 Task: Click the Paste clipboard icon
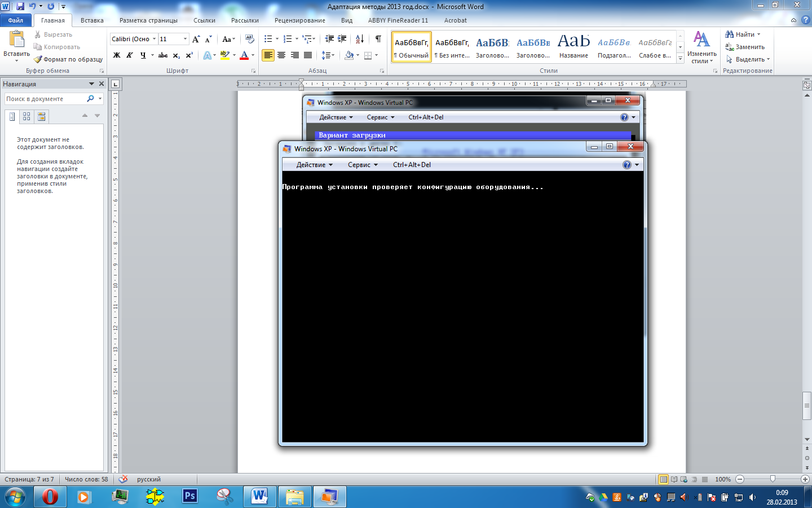[x=17, y=40]
